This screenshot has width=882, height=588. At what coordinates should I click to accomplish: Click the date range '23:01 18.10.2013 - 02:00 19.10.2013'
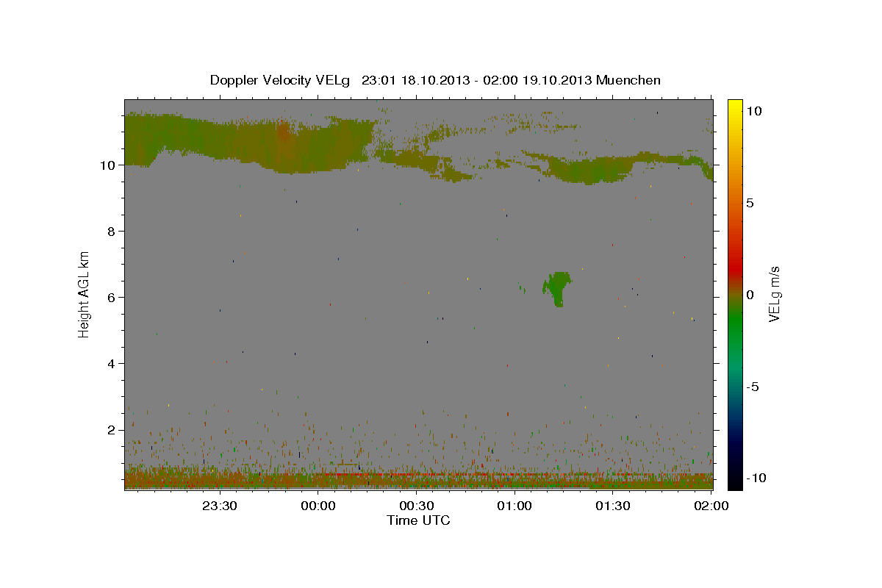[x=477, y=80]
